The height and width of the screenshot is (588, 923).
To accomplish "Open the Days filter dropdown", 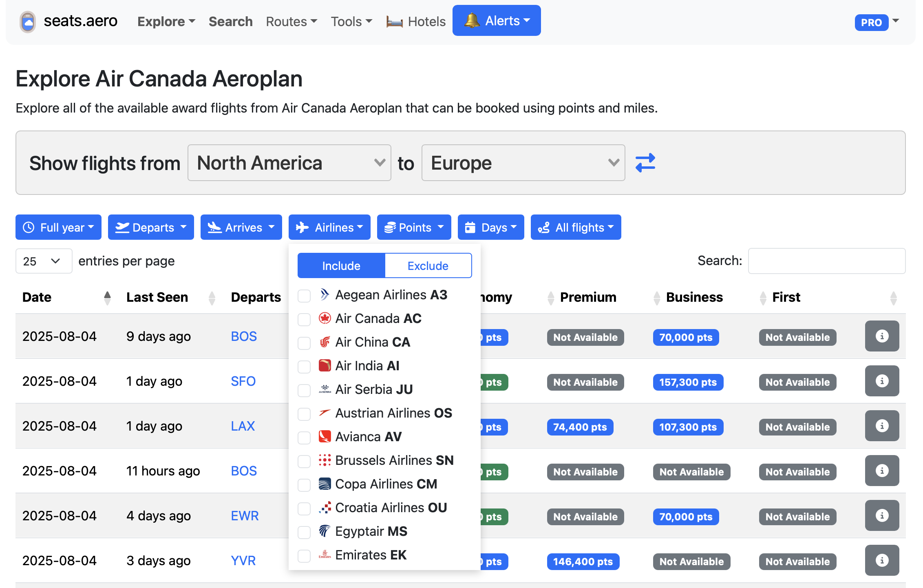I will (491, 227).
